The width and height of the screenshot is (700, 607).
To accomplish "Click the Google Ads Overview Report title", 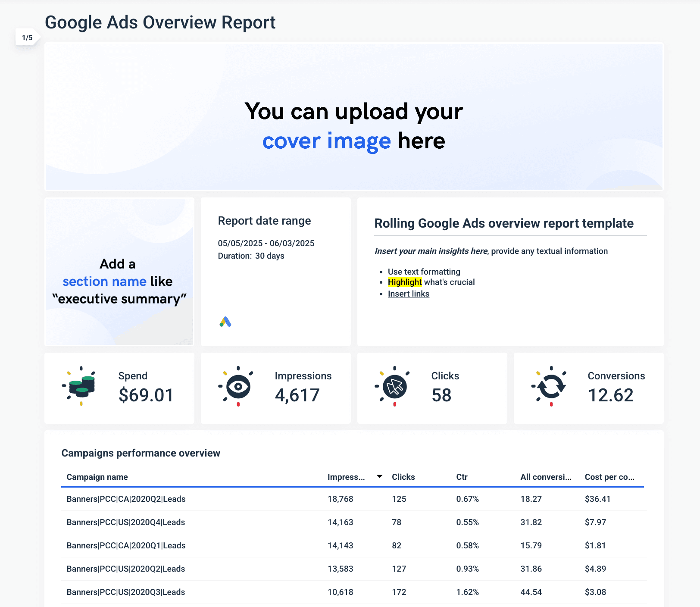I will click(160, 22).
